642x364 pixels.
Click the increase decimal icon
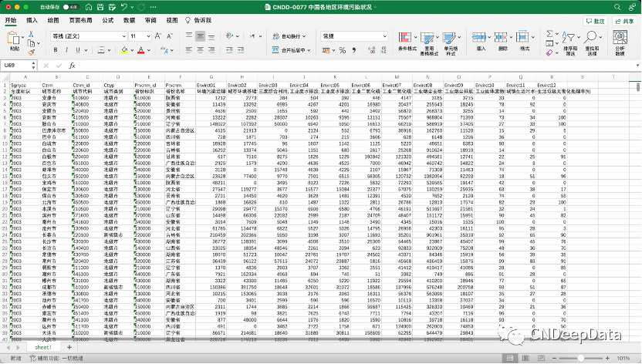[x=371, y=50]
